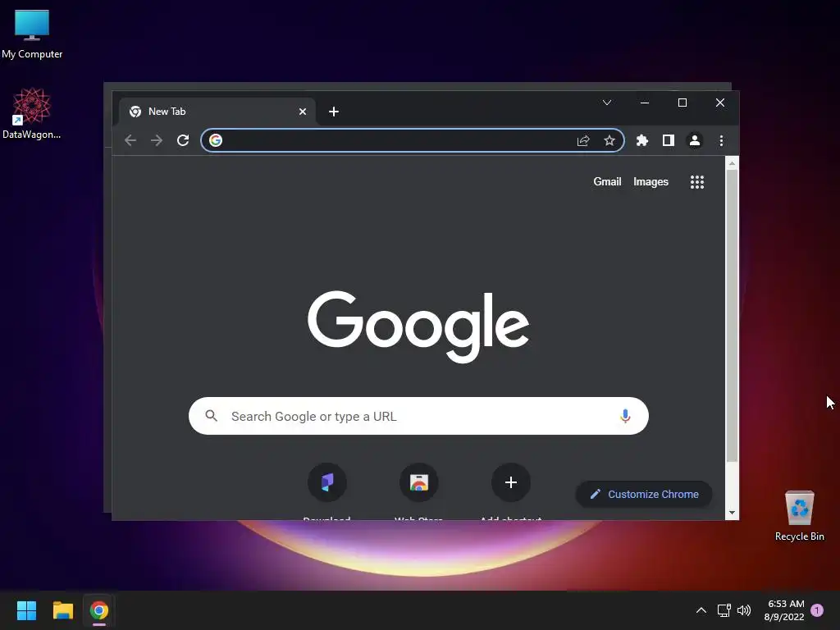Start voice search with microphone

click(x=624, y=416)
